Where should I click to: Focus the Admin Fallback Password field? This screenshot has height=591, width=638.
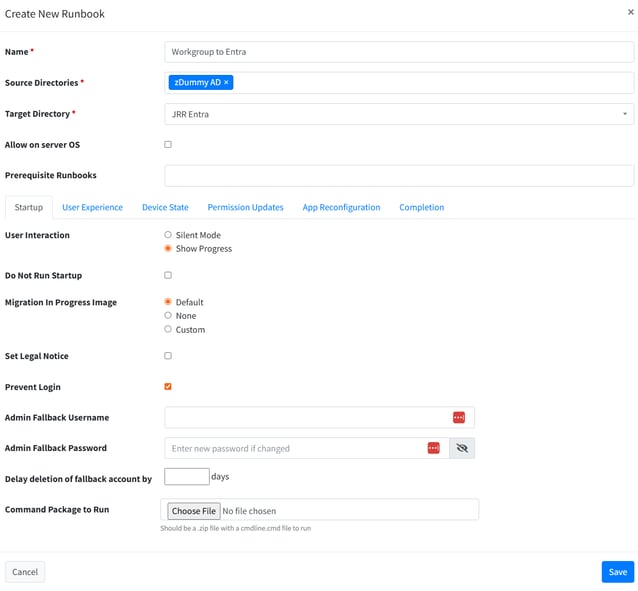tap(307, 448)
